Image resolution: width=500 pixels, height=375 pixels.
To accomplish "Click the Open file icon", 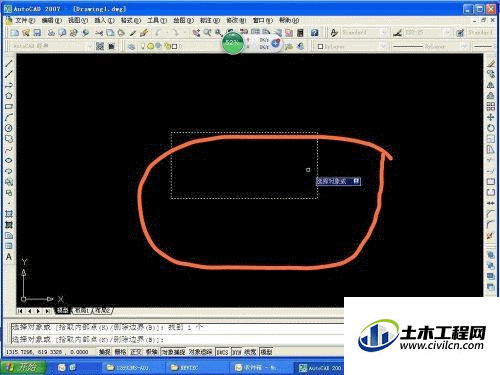I will (26, 33).
